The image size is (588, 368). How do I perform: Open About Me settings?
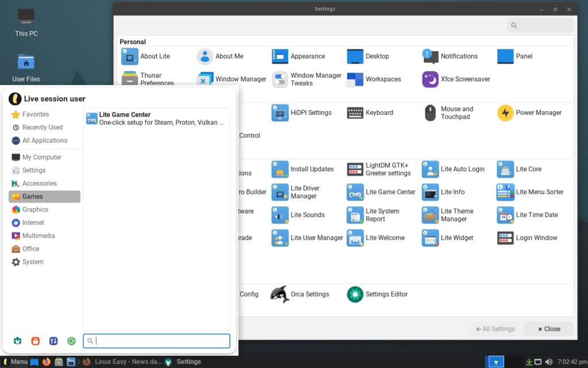[x=220, y=56]
